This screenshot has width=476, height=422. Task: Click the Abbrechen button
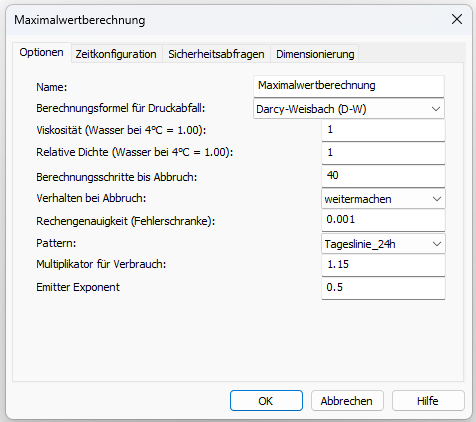[347, 401]
